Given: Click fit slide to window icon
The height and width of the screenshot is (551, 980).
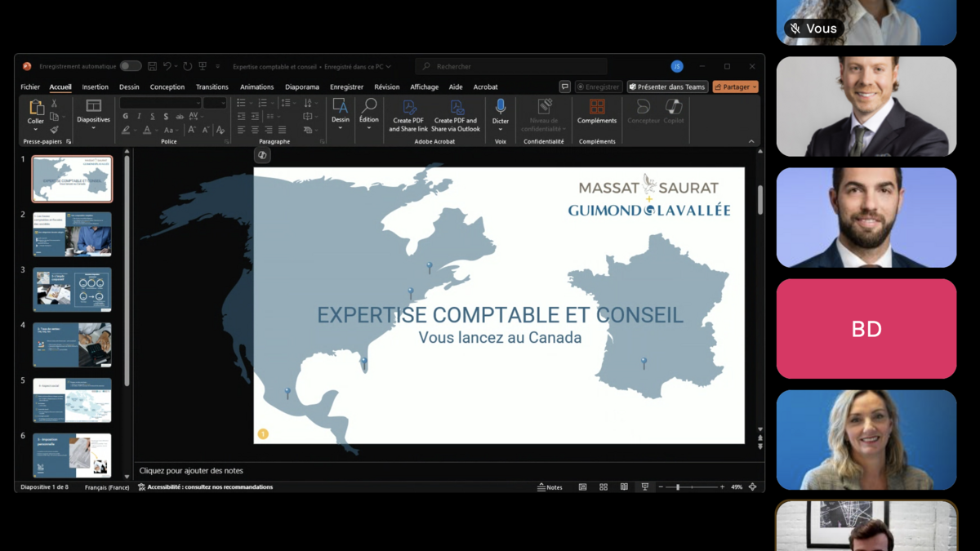Looking at the screenshot, I should coord(752,487).
